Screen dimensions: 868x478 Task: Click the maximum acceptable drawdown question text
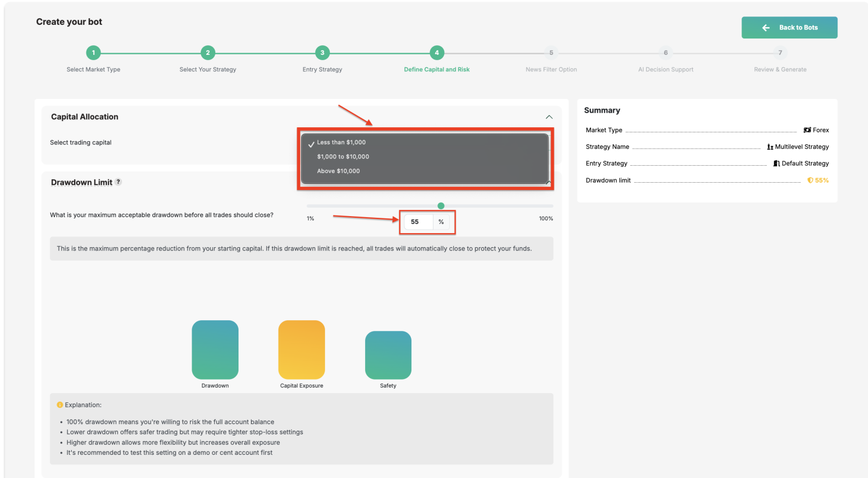pos(162,215)
